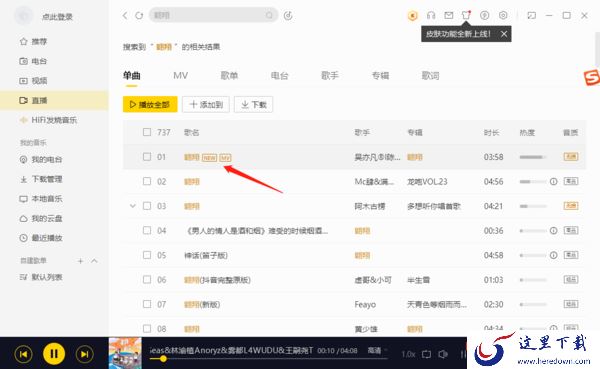The image size is (600, 369).
Task: Tick the select-all checkbox next to 737
Action: tap(147, 132)
